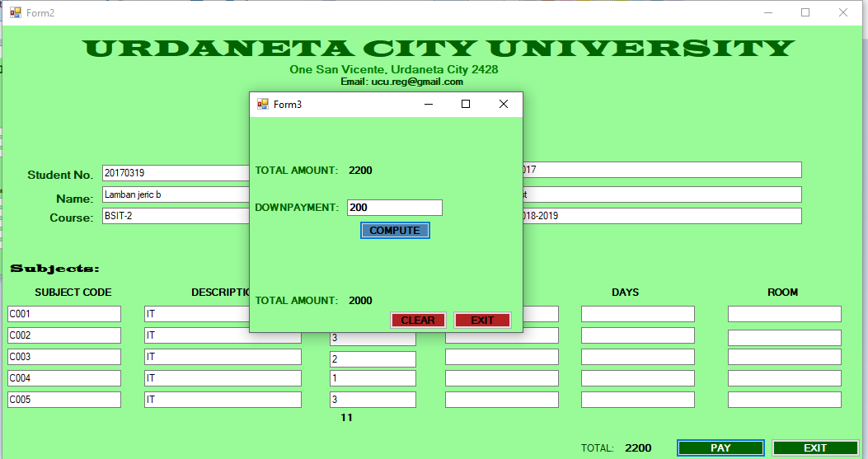Click the Student No. text field
868x459 pixels.
coord(175,173)
